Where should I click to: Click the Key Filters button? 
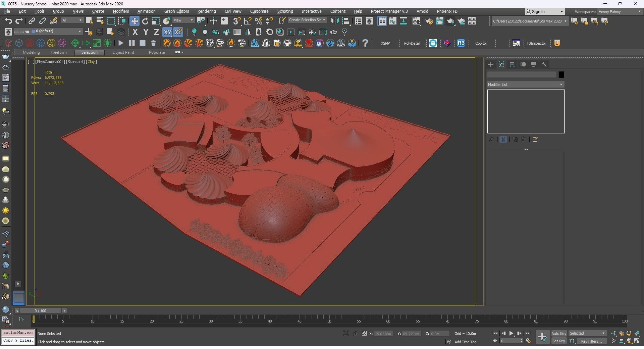click(591, 341)
